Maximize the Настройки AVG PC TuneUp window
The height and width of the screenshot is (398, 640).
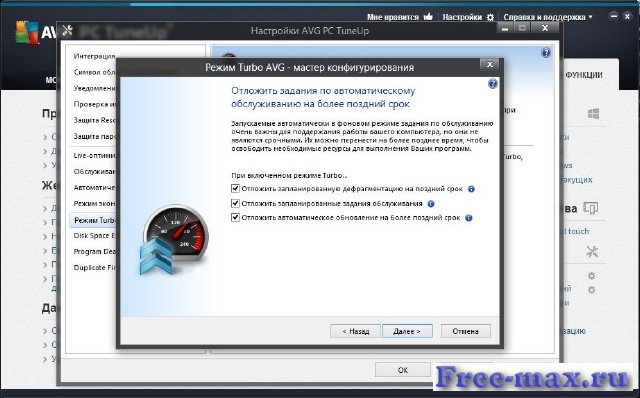tap(522, 28)
